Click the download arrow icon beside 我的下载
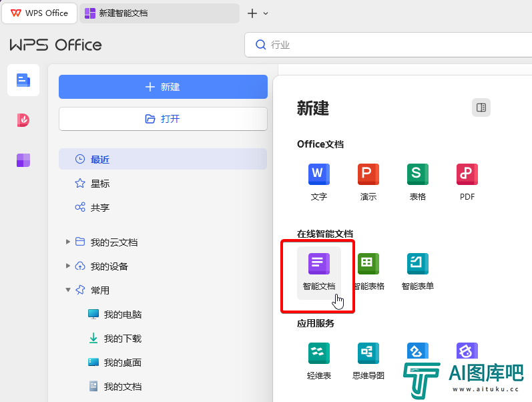 coord(93,338)
